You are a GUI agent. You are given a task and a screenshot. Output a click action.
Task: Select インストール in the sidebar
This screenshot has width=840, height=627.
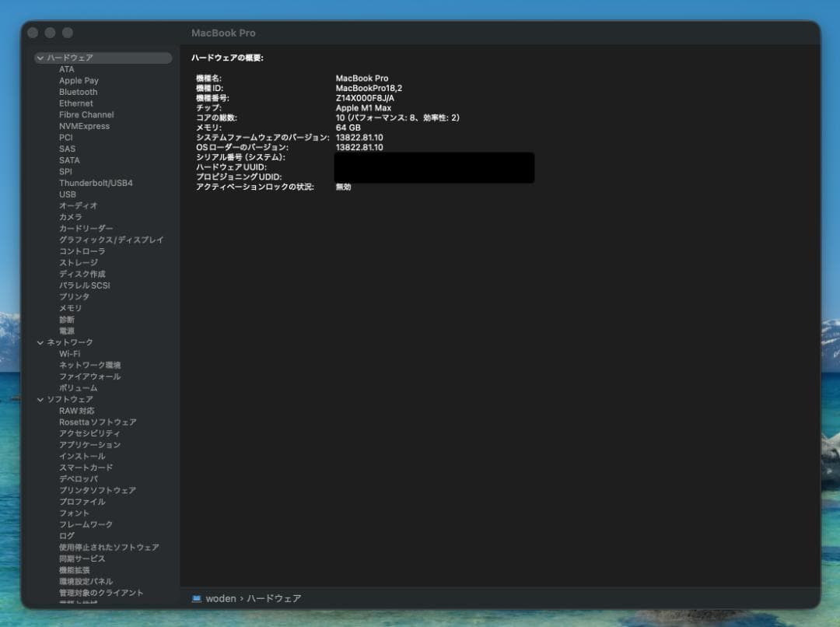pyautogui.click(x=82, y=457)
